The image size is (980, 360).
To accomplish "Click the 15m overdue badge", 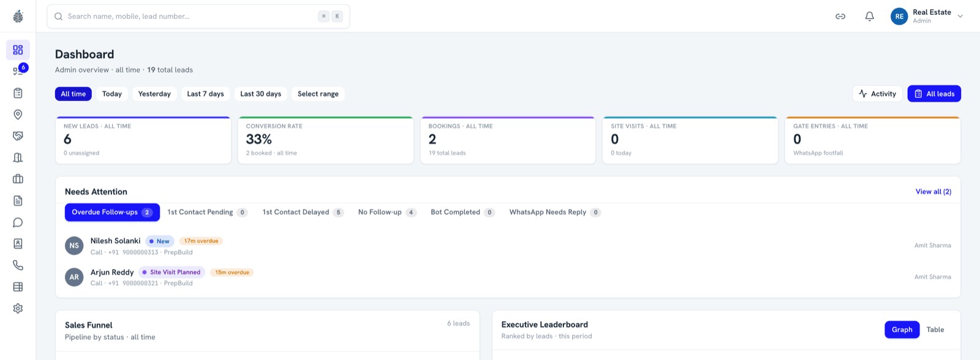I will pyautogui.click(x=232, y=272).
